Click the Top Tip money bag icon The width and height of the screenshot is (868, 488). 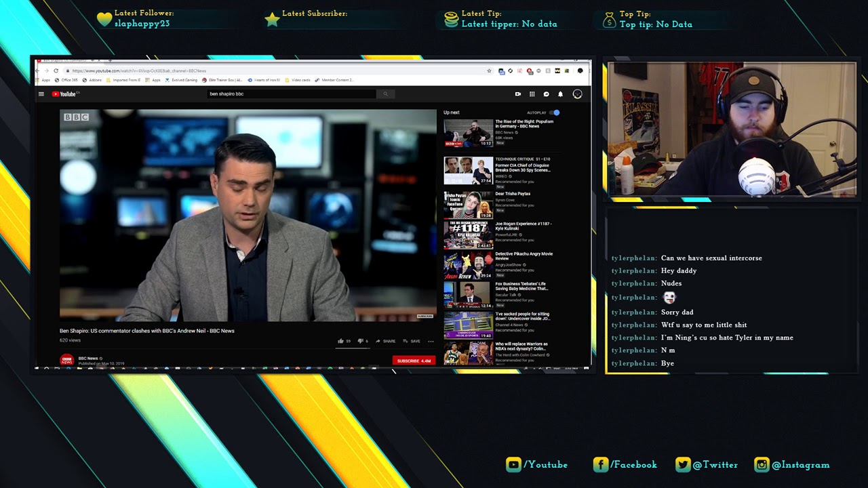pyautogui.click(x=609, y=20)
